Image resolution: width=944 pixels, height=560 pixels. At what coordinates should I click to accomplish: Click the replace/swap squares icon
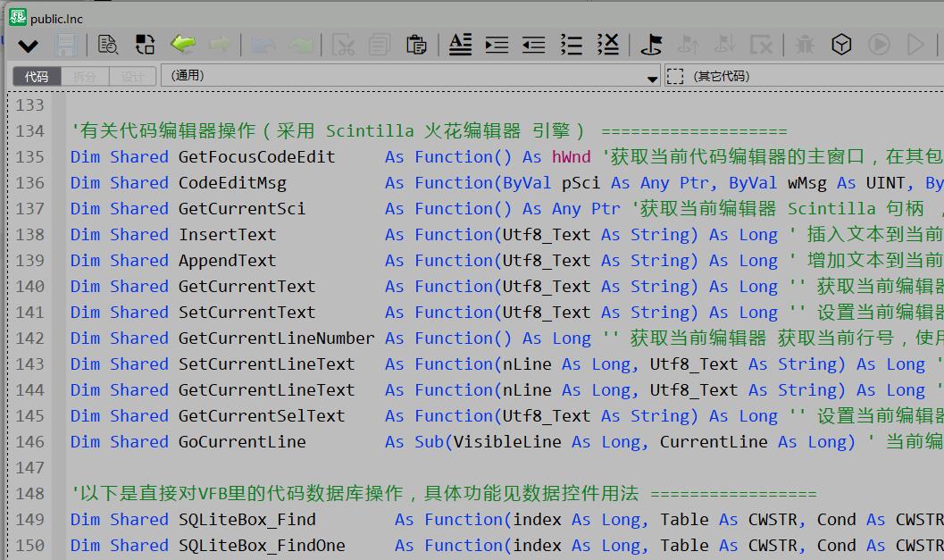click(145, 45)
